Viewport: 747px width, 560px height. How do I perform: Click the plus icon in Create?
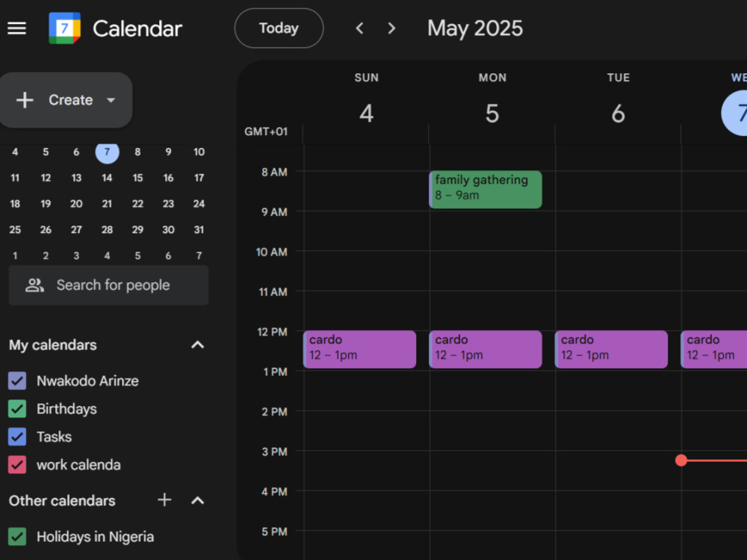[25, 100]
